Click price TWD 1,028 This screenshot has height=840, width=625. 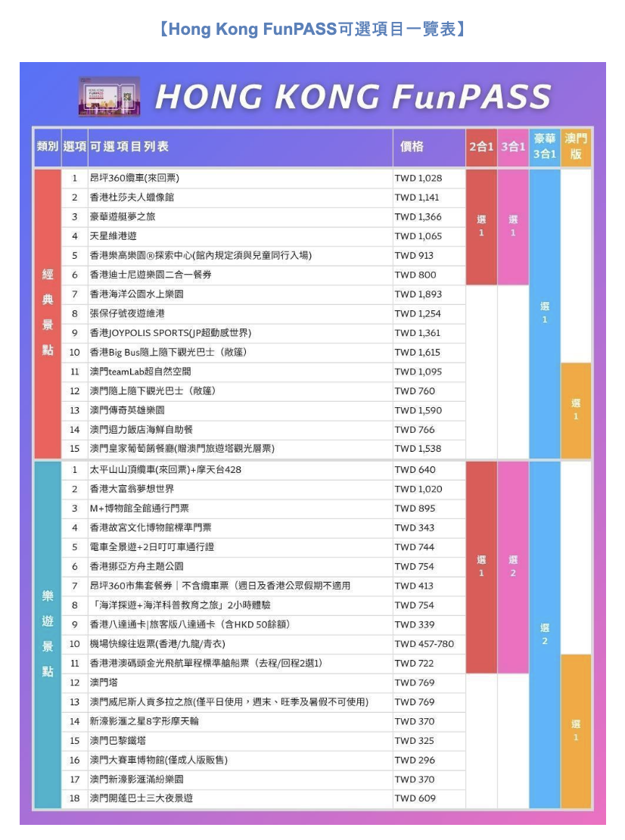[x=418, y=179]
